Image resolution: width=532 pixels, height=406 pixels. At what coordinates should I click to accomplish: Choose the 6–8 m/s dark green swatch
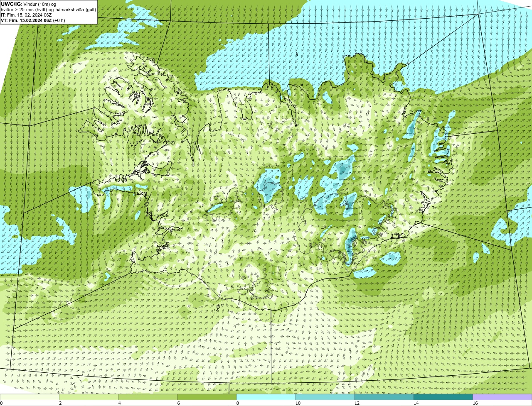tap(207, 397)
